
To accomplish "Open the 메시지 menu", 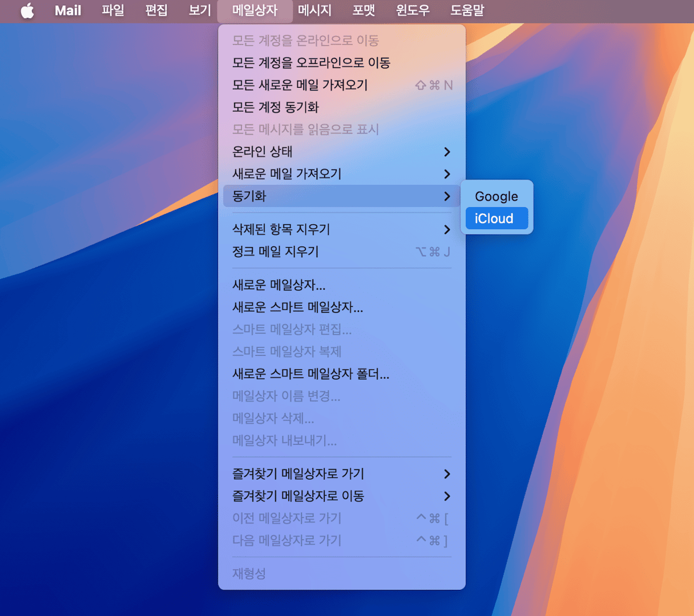I will point(314,11).
